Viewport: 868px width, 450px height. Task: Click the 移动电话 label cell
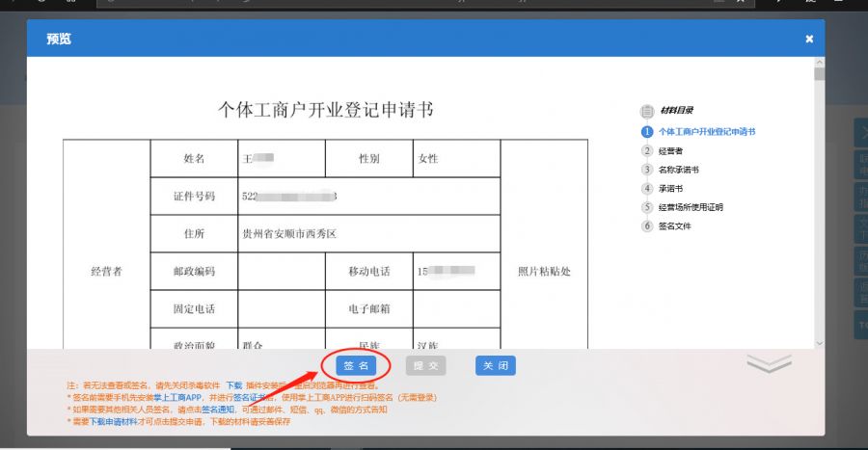[x=369, y=272]
